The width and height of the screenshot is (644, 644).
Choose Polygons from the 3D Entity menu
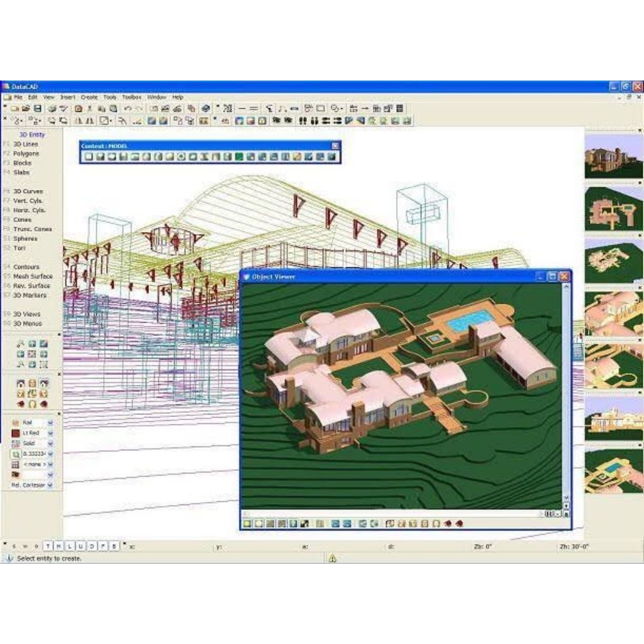[26, 153]
